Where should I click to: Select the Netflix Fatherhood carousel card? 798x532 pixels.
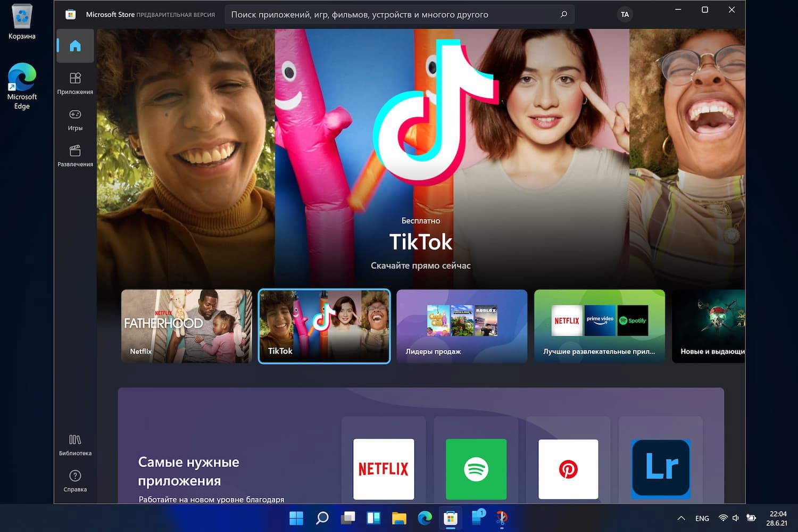click(186, 326)
